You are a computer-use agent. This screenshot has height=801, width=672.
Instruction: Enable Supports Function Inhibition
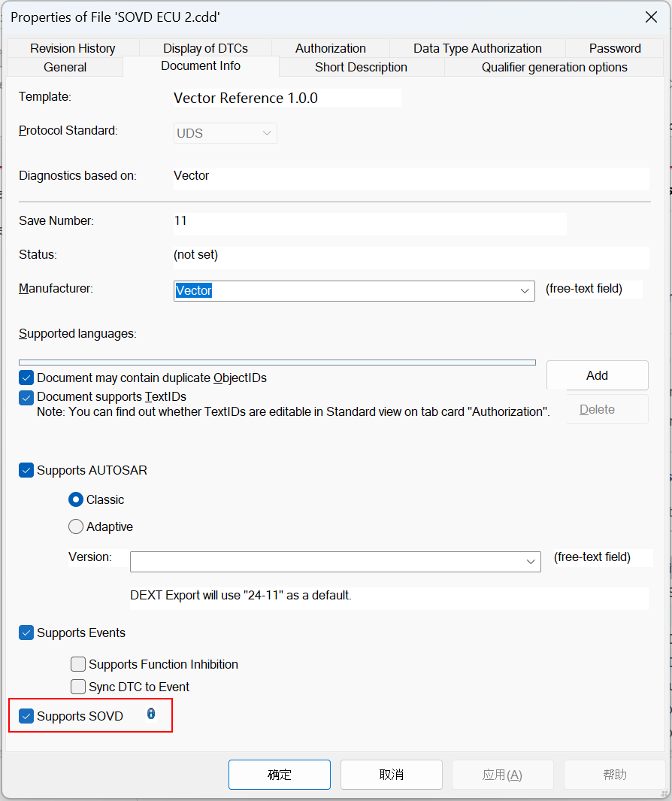coord(78,664)
